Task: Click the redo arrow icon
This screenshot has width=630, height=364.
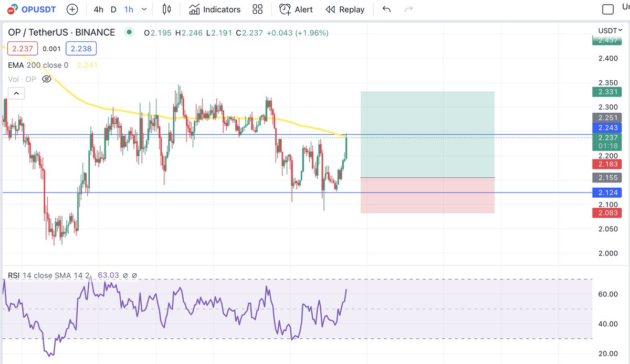Action: tap(409, 9)
